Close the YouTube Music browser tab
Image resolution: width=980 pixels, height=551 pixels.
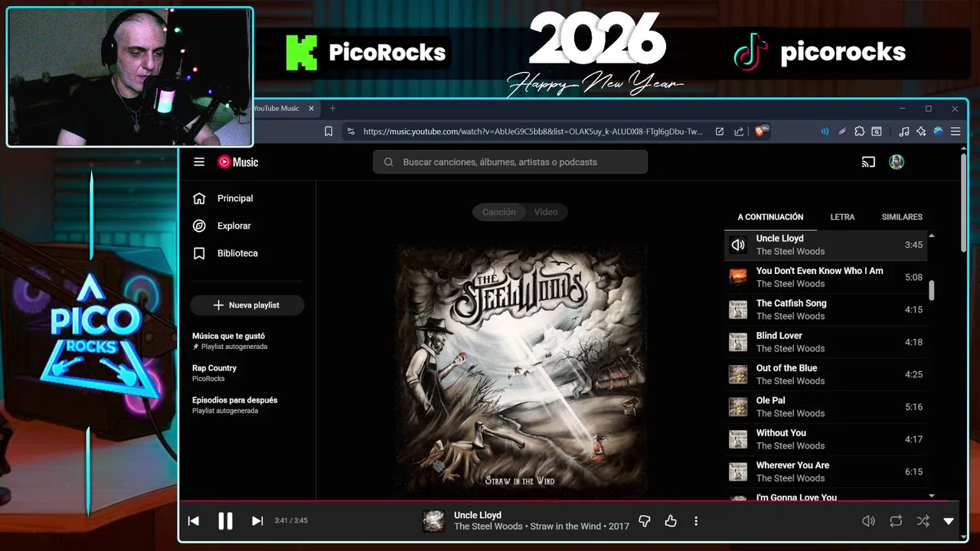click(311, 109)
